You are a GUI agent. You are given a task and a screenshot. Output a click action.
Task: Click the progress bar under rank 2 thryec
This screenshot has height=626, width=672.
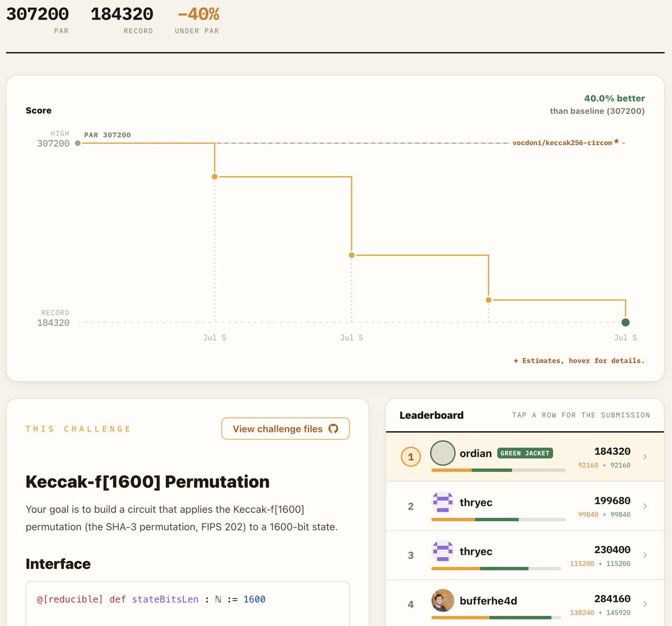tap(498, 520)
